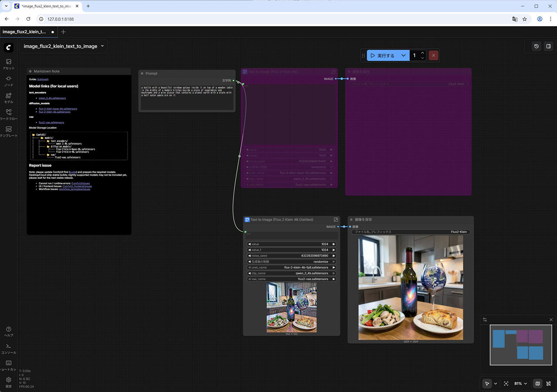Open the flux2-vae.safetensors link in Markdown Note
The image size is (557, 392).
(x=51, y=123)
